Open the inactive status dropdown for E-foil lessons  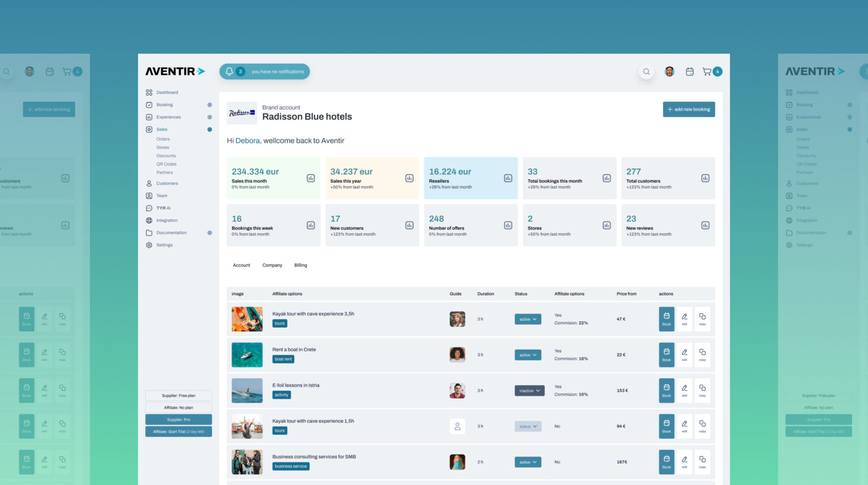tap(530, 391)
